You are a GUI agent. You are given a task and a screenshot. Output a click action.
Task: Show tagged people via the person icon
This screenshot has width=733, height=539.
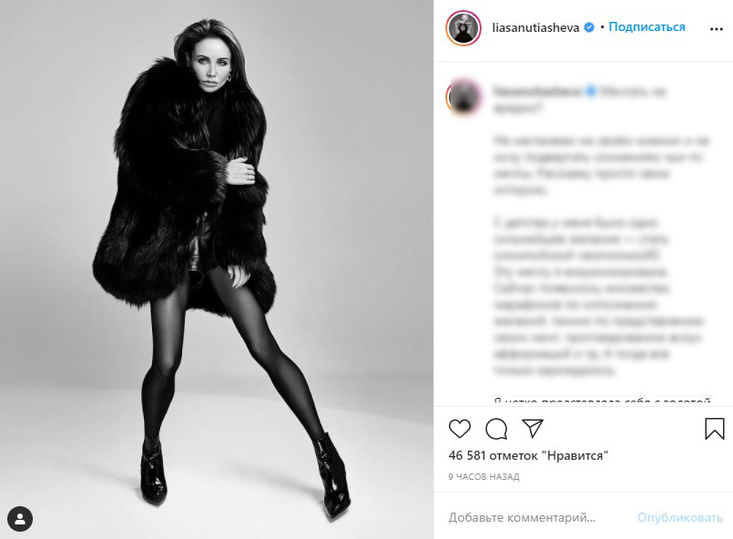coord(20,518)
